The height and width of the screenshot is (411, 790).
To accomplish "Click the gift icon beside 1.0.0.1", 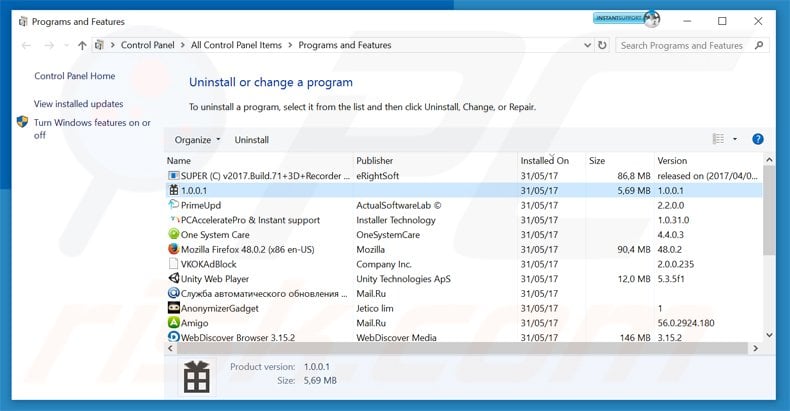I will [173, 190].
